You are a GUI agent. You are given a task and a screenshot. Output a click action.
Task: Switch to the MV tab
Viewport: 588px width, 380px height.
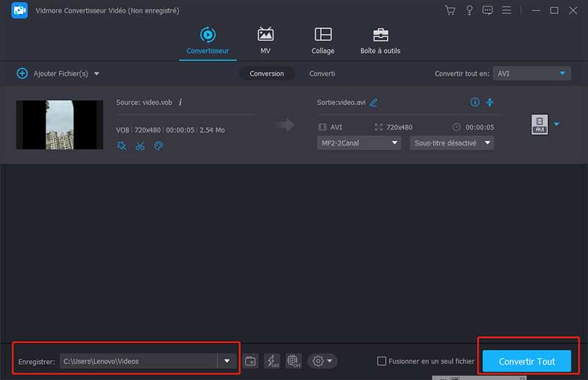(x=265, y=40)
